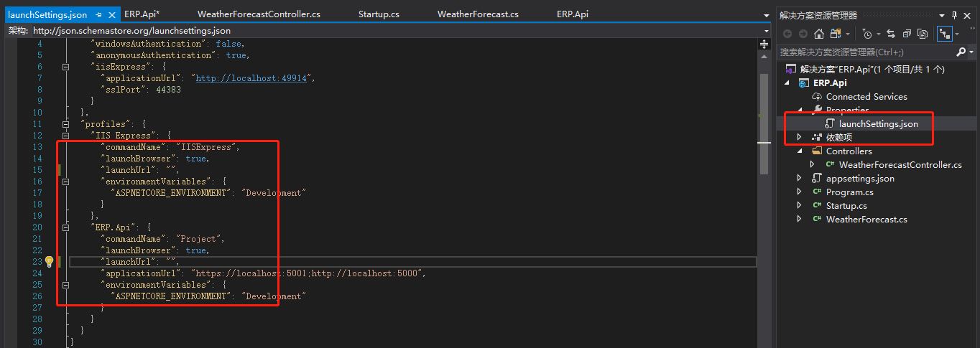This screenshot has height=348, width=980.
Task: Toggle pin on launchSettings.json tab
Action: (x=98, y=14)
